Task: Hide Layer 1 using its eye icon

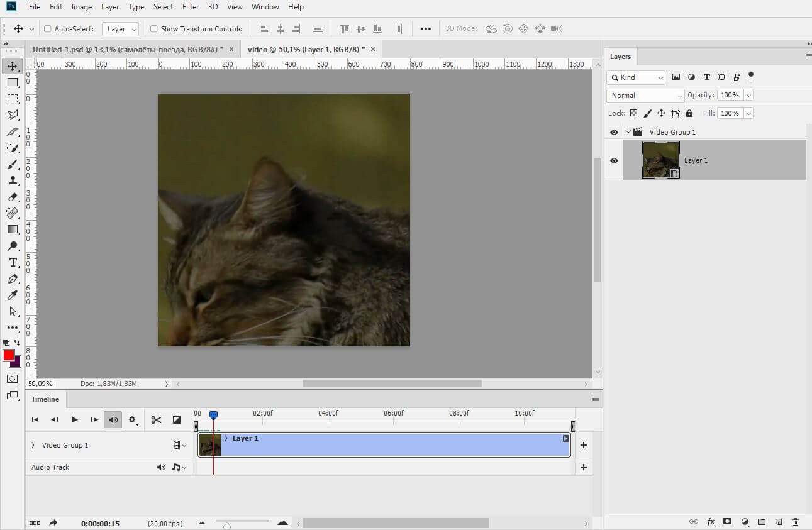Action: click(x=614, y=160)
